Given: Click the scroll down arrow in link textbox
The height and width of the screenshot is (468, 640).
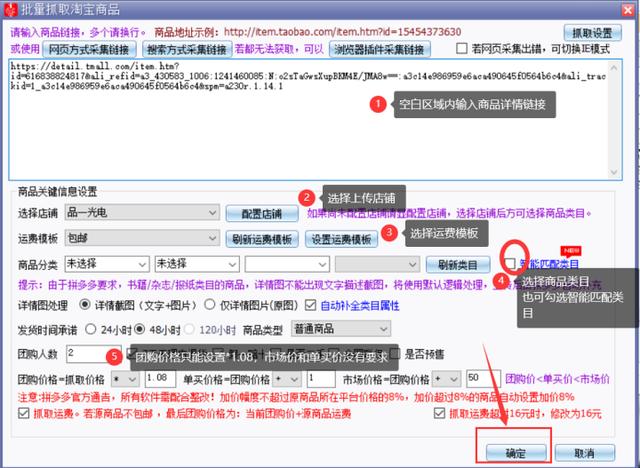Looking at the screenshot, I should click(614, 172).
